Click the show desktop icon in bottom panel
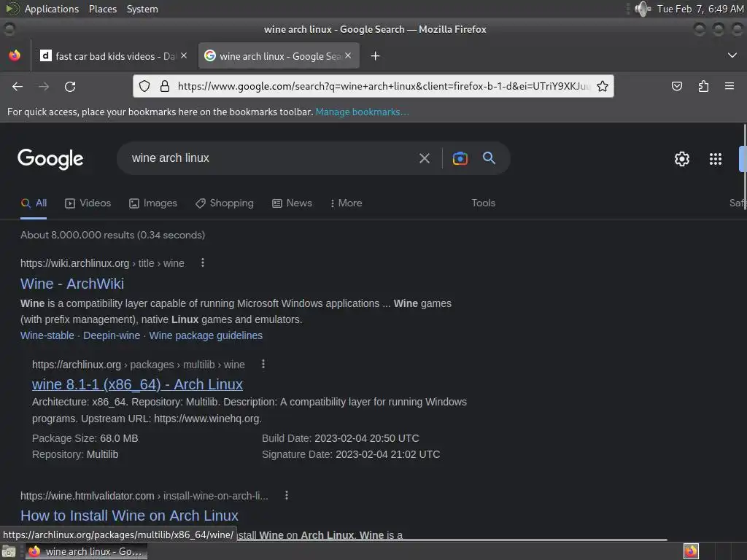The height and width of the screenshot is (560, 747). 9,552
